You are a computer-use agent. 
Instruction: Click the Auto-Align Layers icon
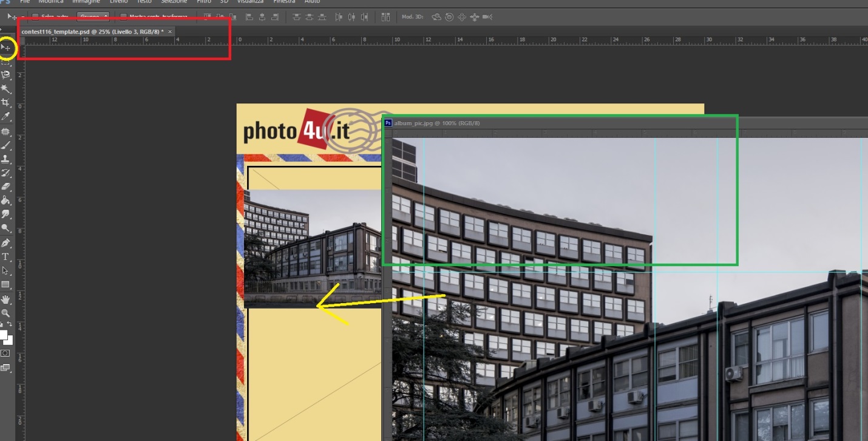point(385,16)
